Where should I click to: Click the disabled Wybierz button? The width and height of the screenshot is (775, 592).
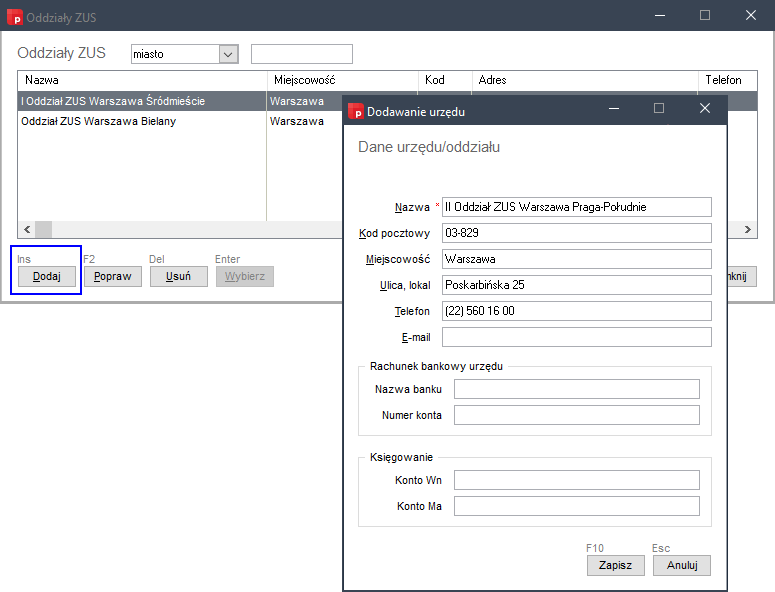coord(245,276)
